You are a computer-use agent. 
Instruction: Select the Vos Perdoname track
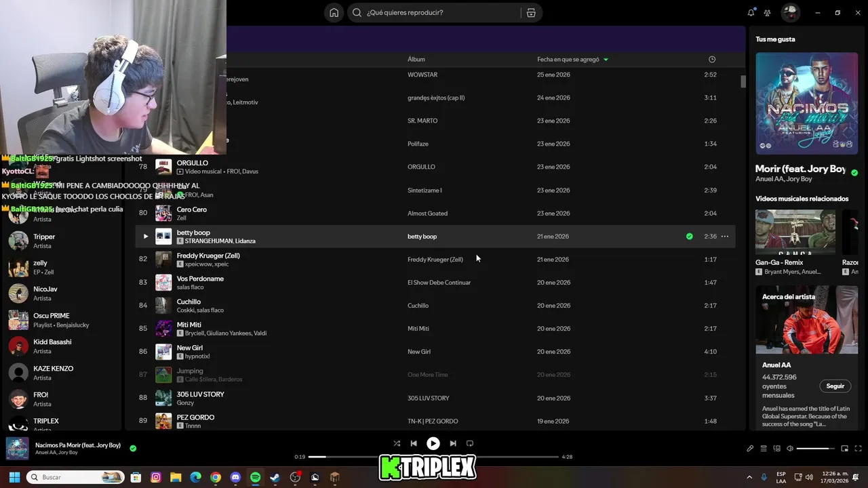click(x=200, y=279)
